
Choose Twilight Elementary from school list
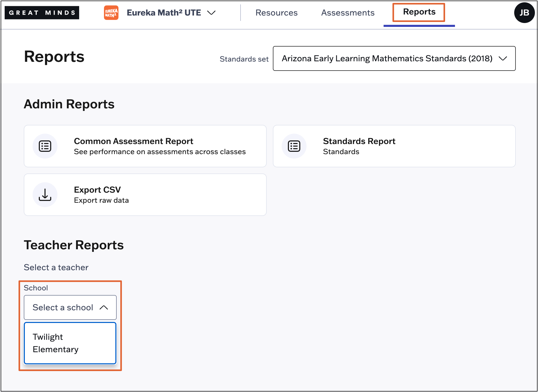point(70,343)
